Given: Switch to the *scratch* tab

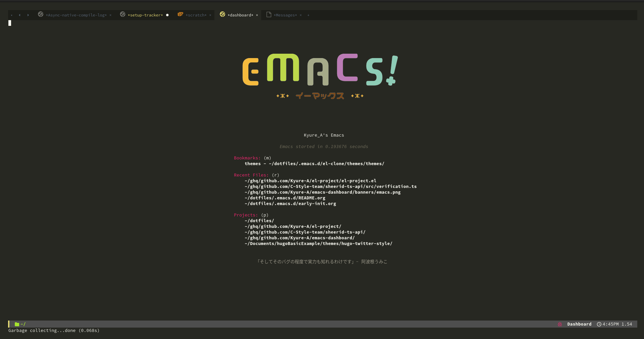Looking at the screenshot, I should pos(196,15).
